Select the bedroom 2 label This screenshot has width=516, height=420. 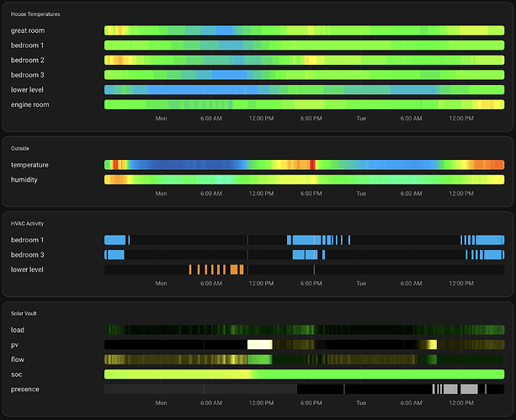click(x=28, y=61)
